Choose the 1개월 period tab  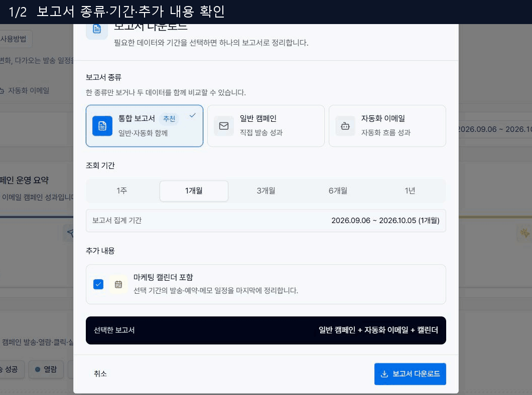[194, 190]
